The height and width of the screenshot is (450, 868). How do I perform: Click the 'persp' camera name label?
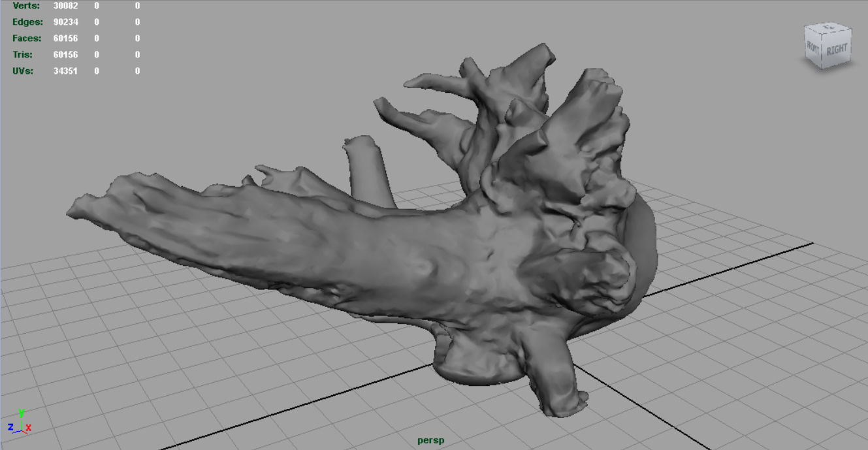pos(431,440)
